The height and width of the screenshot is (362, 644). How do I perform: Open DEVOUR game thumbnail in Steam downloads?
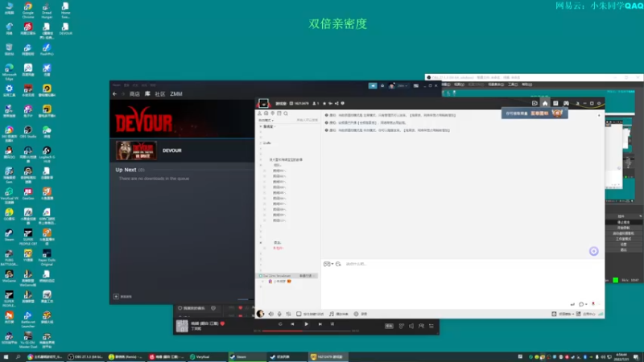136,150
